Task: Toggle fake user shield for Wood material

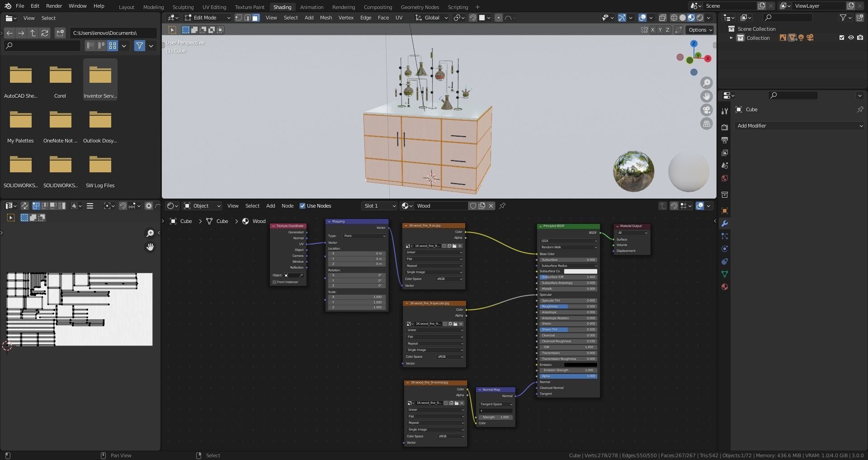Action: pos(473,206)
